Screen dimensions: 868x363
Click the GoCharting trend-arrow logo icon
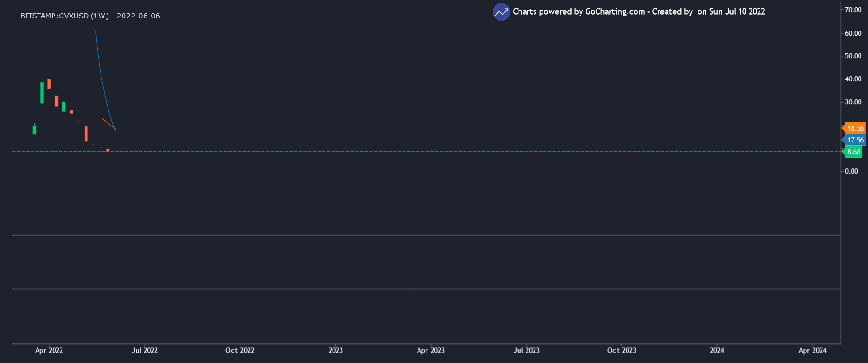coord(501,12)
